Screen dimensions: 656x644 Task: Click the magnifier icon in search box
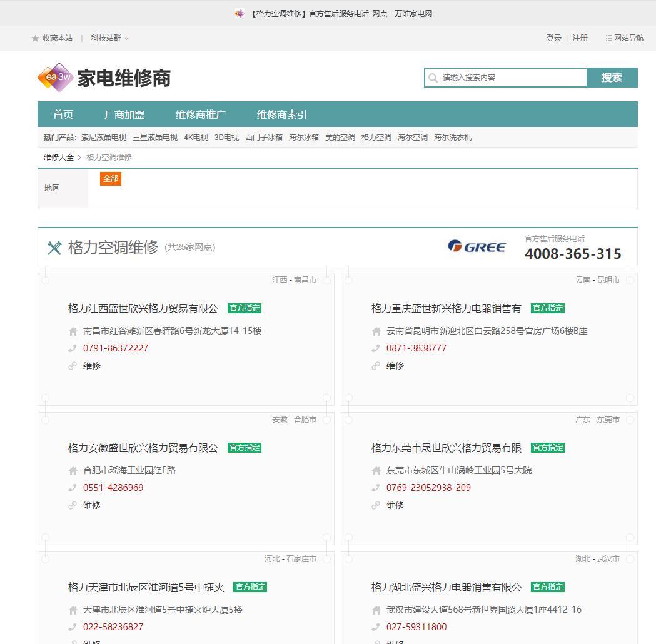pos(433,78)
